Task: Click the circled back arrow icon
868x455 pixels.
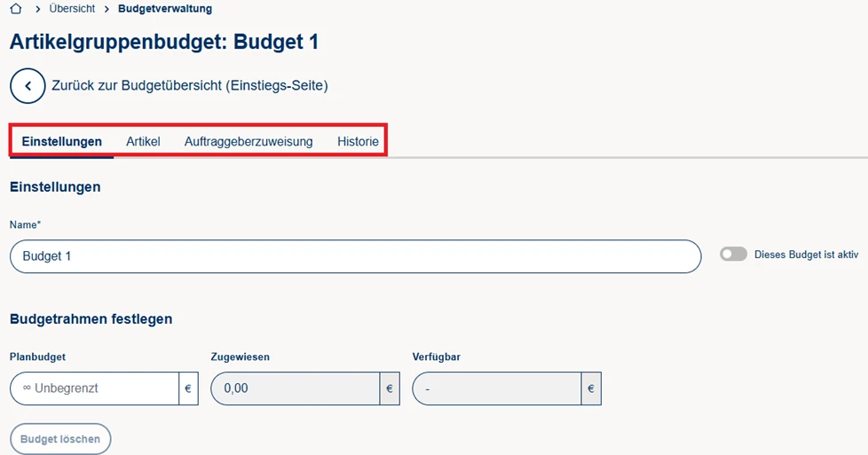Action: 28,86
